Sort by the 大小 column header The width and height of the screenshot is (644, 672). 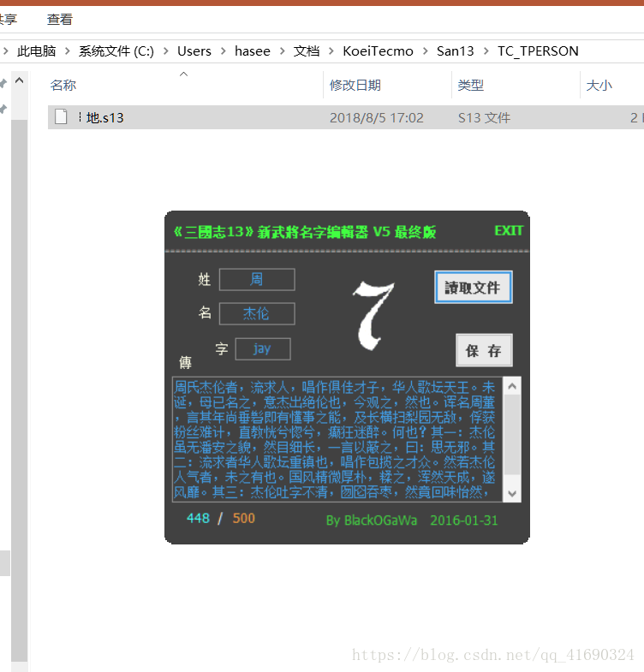pos(599,86)
